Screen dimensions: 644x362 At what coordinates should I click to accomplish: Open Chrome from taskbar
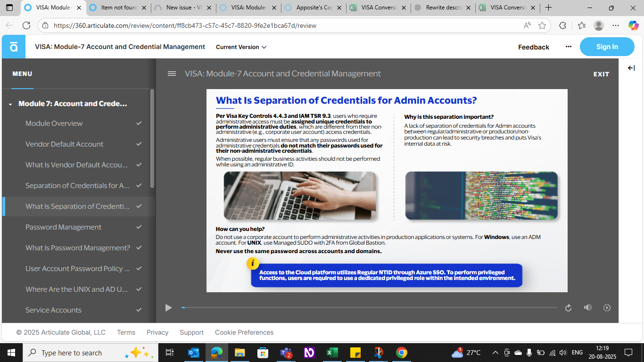[x=401, y=353]
